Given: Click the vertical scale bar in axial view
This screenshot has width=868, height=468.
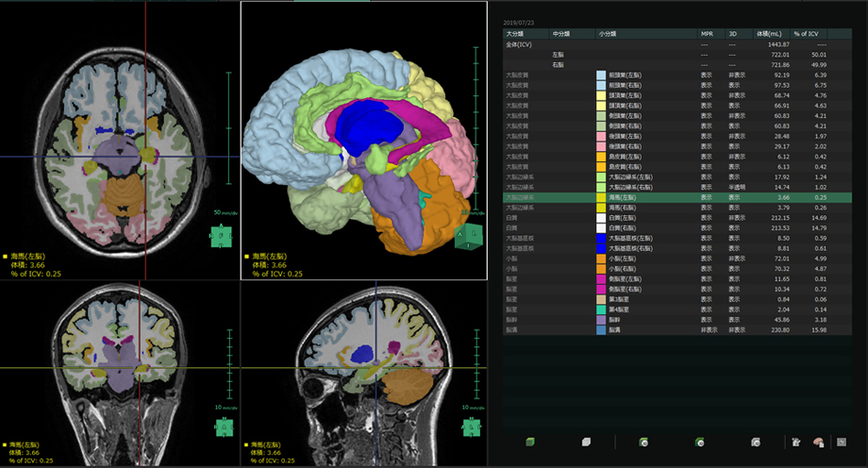Looking at the screenshot, I should (228, 128).
